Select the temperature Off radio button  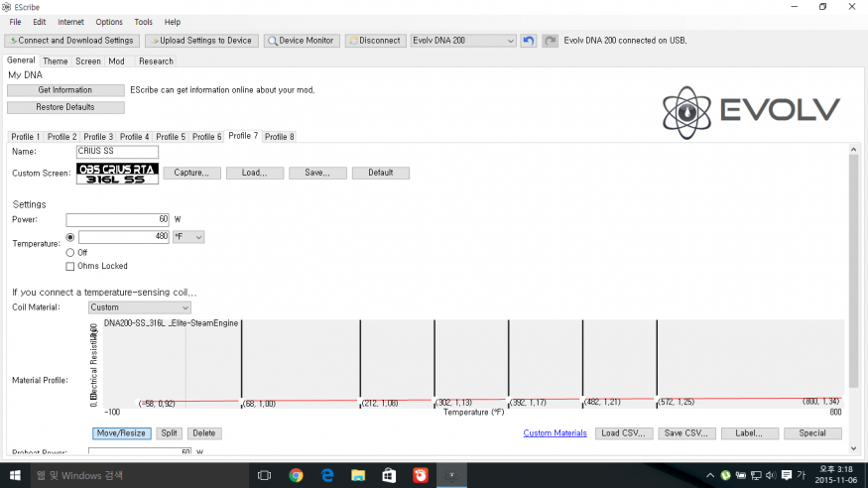pos(69,252)
